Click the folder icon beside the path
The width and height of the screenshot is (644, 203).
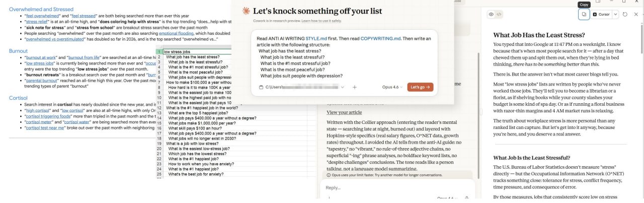tap(261, 87)
